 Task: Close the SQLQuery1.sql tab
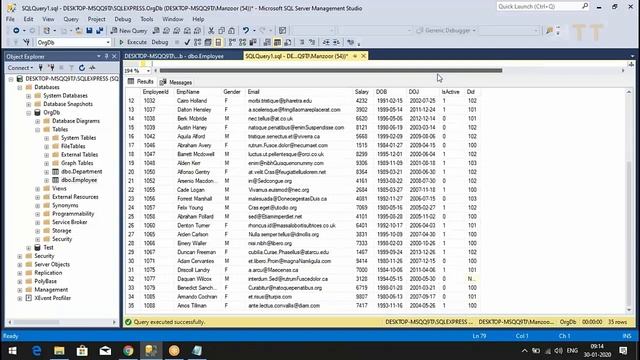363,56
